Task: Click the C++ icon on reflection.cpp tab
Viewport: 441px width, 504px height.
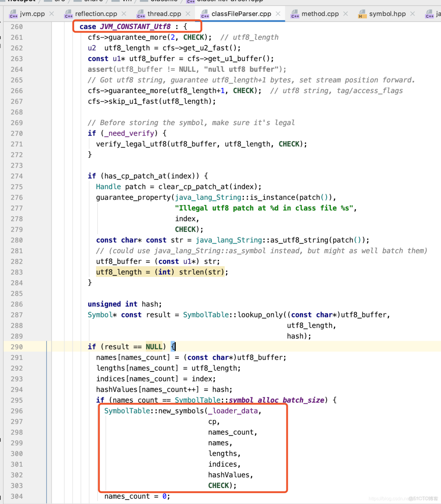Action: tap(69, 13)
